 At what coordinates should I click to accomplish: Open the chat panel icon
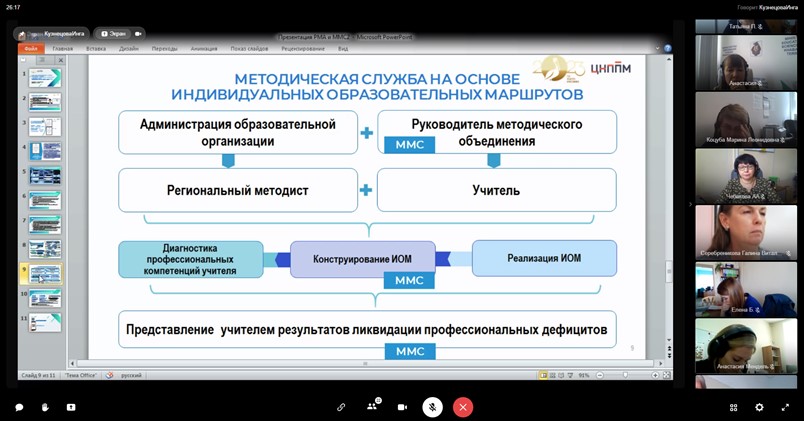pyautogui.click(x=19, y=407)
